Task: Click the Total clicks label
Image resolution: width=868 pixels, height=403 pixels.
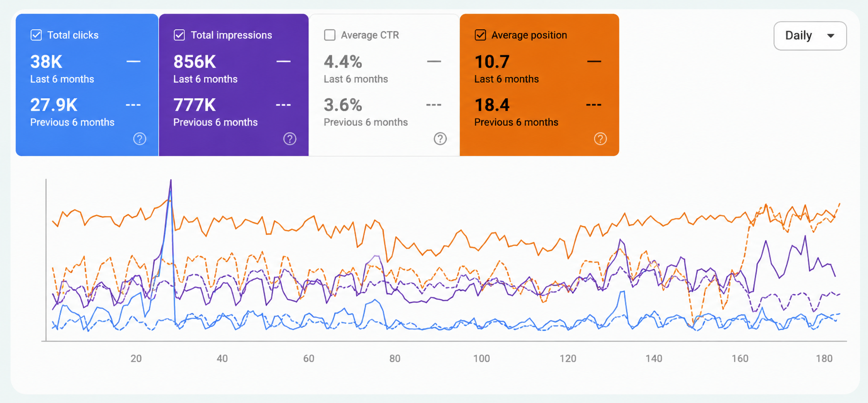Action: tap(73, 35)
